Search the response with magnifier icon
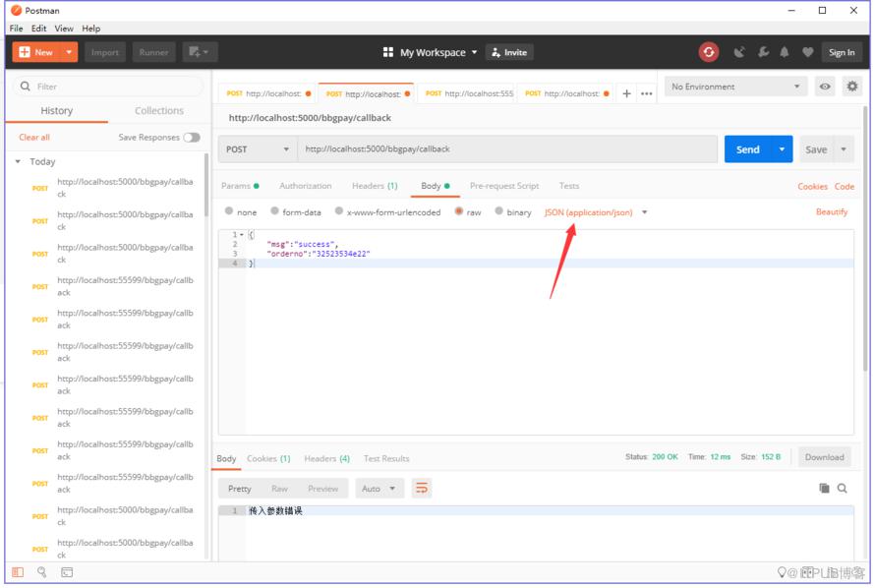Viewport: 875px width, 588px height. tap(843, 489)
